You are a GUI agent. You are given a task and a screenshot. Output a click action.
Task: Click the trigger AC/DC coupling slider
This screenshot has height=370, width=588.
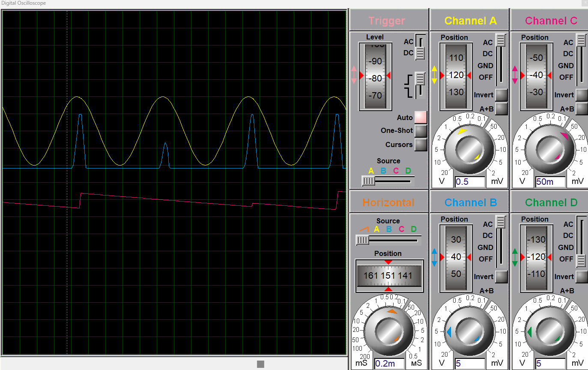[421, 47]
